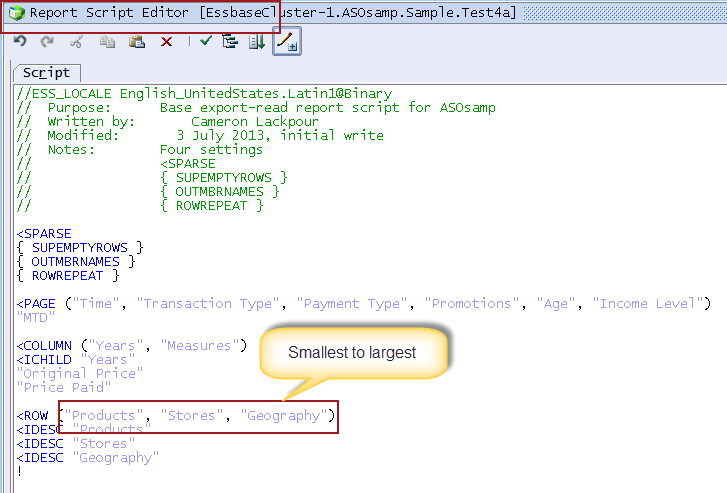The width and height of the screenshot is (727, 493).
Task: Click the "Price Paid" member line
Action: click(x=64, y=388)
